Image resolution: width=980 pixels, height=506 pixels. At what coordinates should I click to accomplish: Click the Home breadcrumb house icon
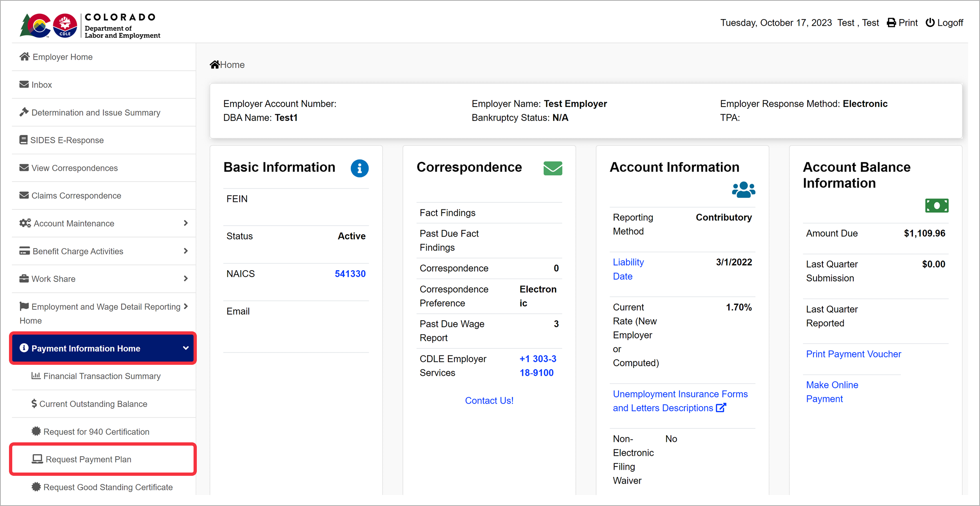click(x=215, y=64)
